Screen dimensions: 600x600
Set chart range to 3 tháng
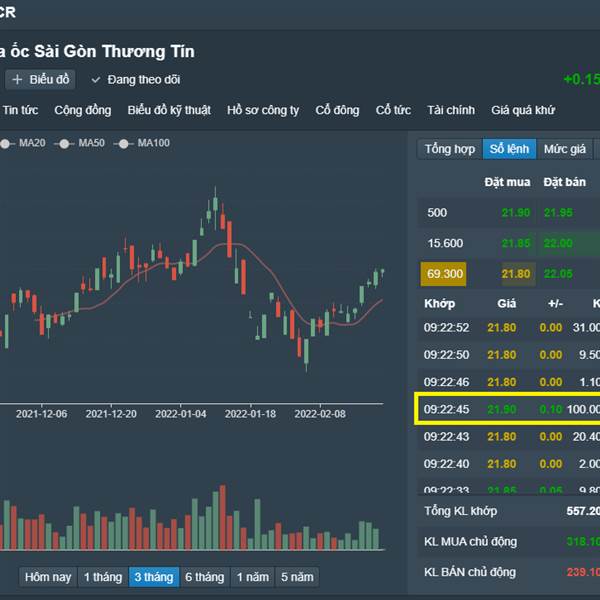(154, 577)
